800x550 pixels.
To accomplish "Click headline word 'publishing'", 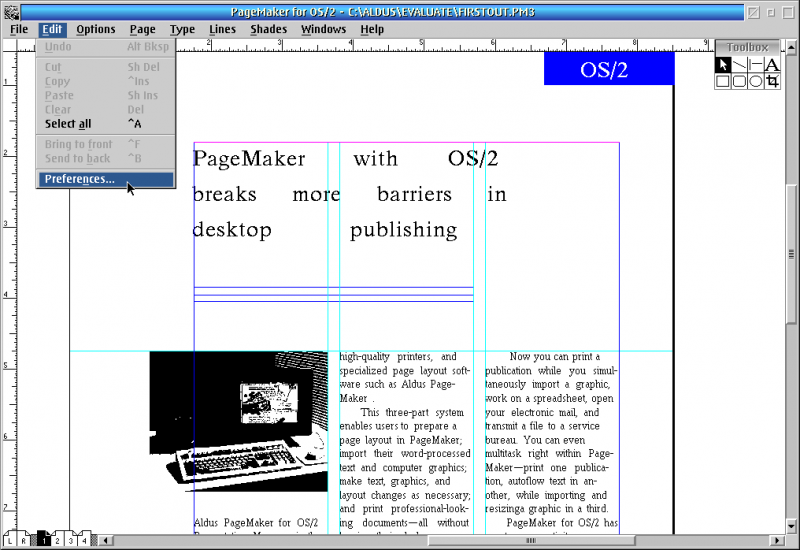I will click(x=404, y=231).
